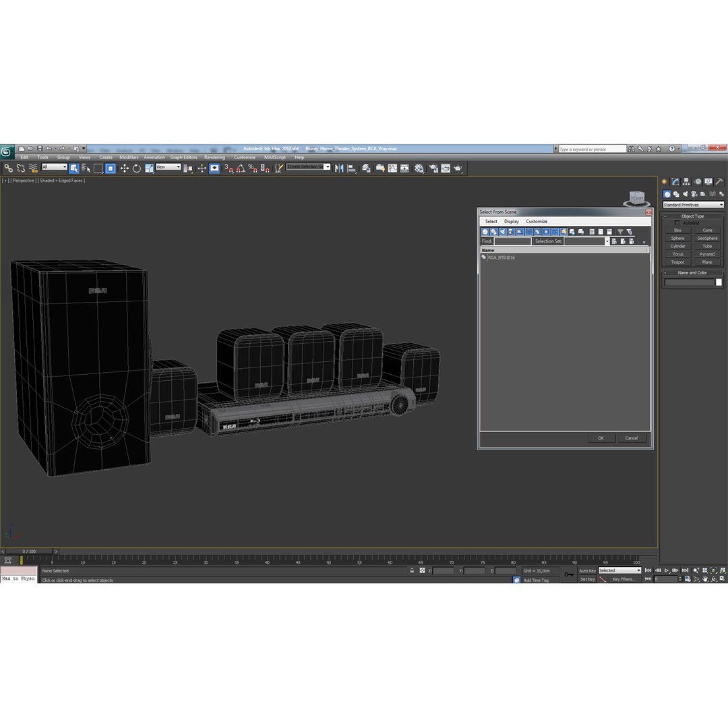Screen dimensions: 728x728
Task: Select the Lights category icon
Action: pyautogui.click(x=686, y=194)
